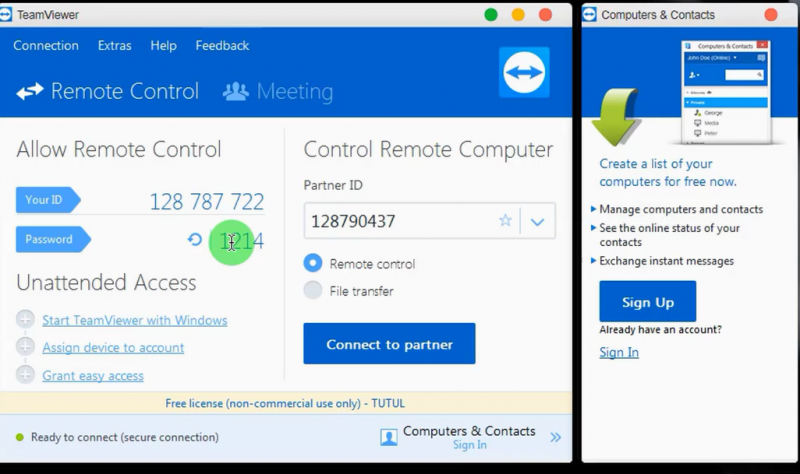800x474 pixels.
Task: Collapse the contacts panel with double chevron
Action: coord(556,437)
